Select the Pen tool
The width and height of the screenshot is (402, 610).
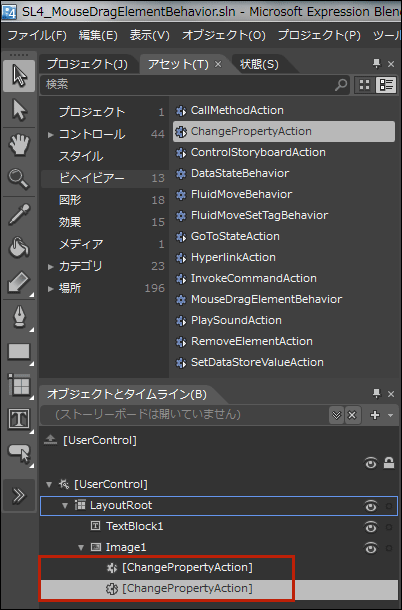[x=19, y=317]
